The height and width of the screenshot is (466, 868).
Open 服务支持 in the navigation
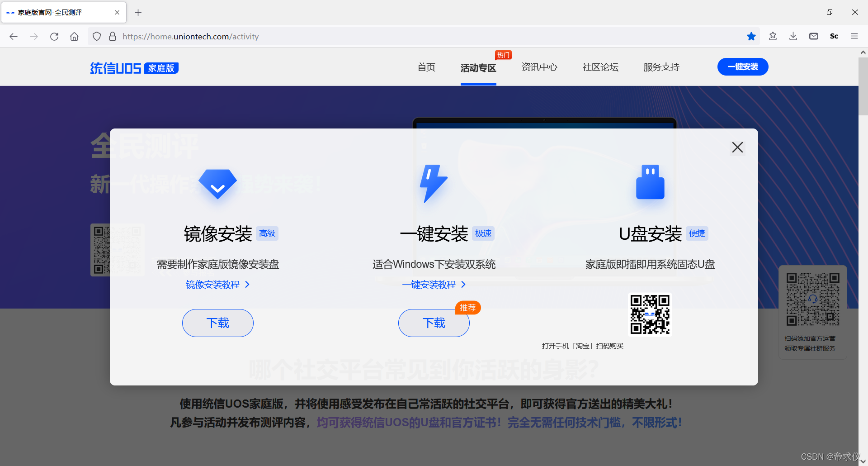[661, 67]
